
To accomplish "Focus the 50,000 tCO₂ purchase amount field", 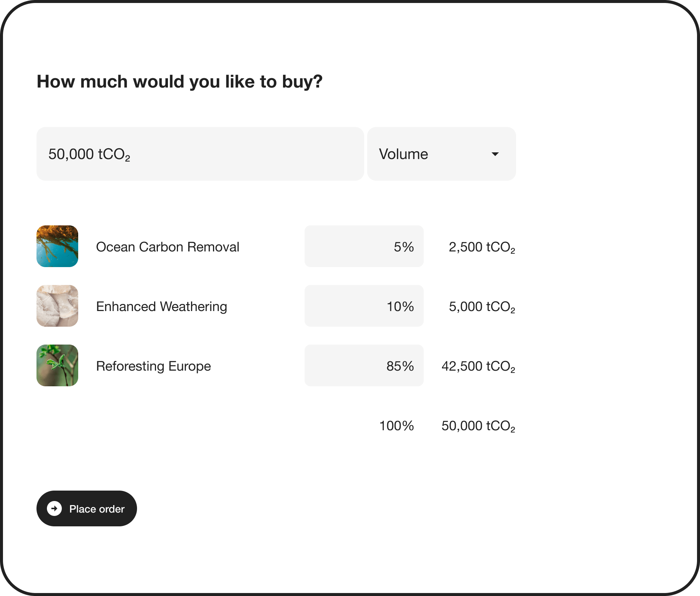I will coord(200,154).
